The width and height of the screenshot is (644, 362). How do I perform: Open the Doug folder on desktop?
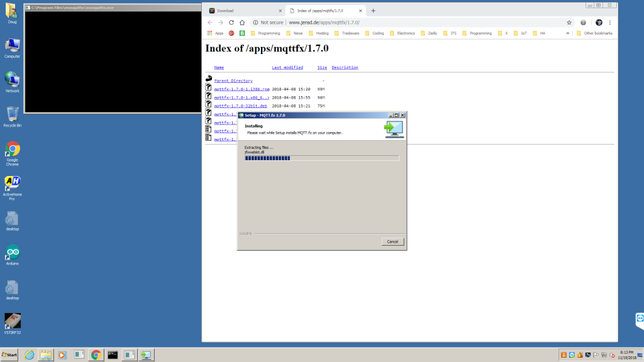(x=12, y=13)
